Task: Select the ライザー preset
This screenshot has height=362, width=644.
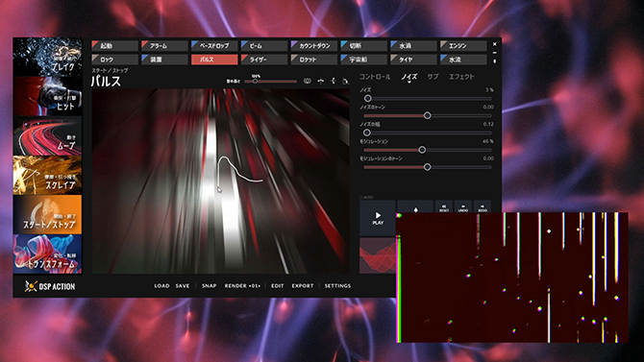Action: (264, 60)
